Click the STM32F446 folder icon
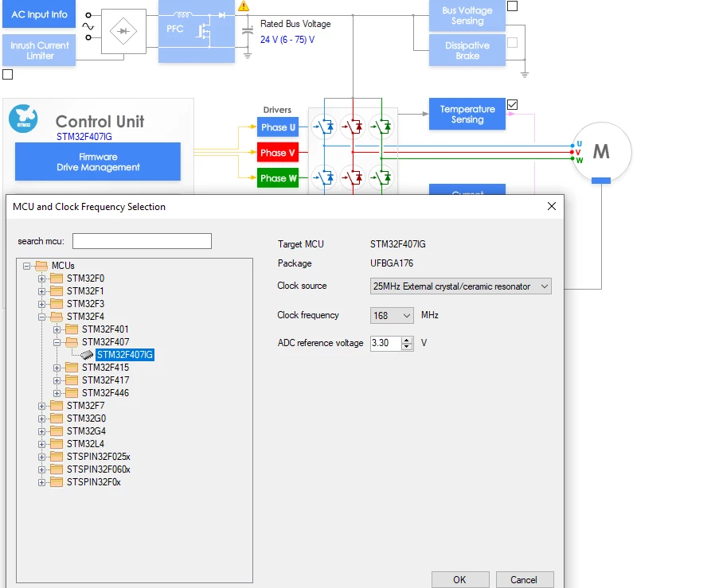The width and height of the screenshot is (715, 588). point(72,393)
